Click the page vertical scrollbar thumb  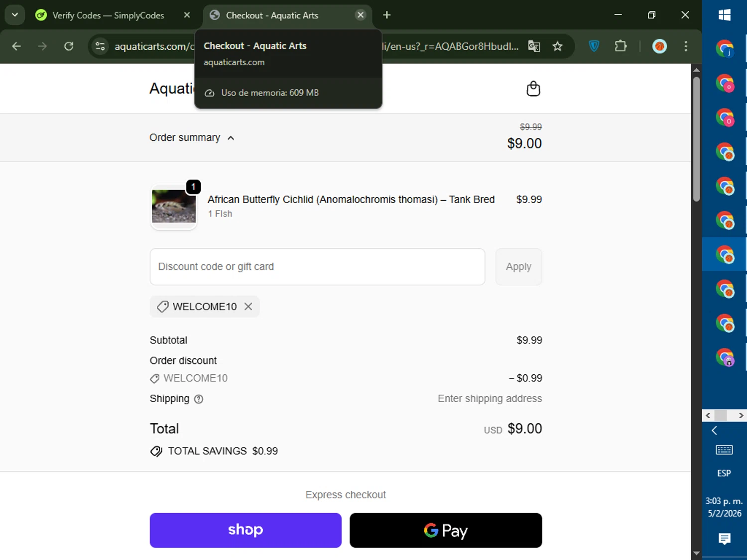click(696, 138)
